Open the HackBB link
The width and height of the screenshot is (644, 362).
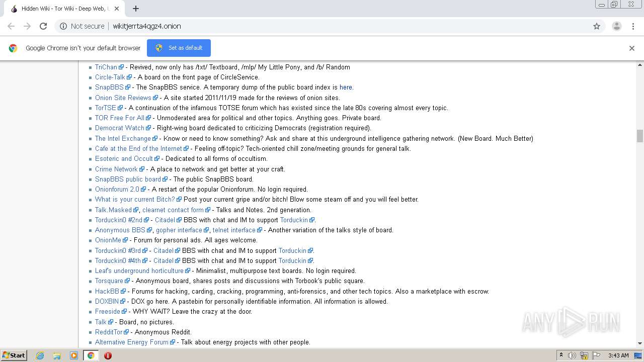[107, 291]
